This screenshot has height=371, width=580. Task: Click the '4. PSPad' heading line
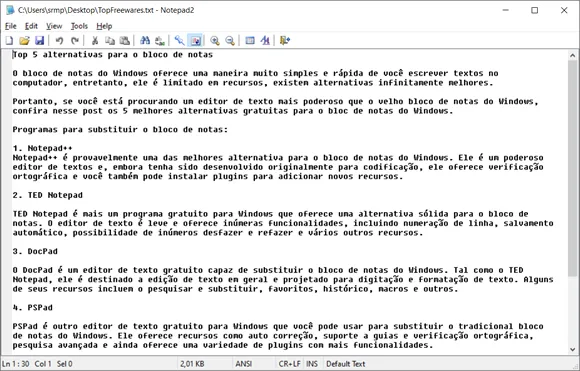coord(33,307)
